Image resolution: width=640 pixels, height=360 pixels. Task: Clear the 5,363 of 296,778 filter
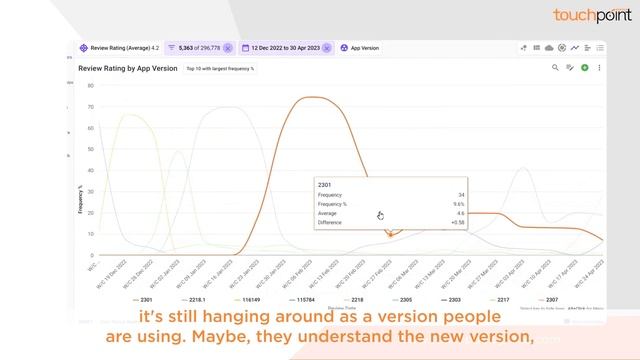pyautogui.click(x=228, y=48)
